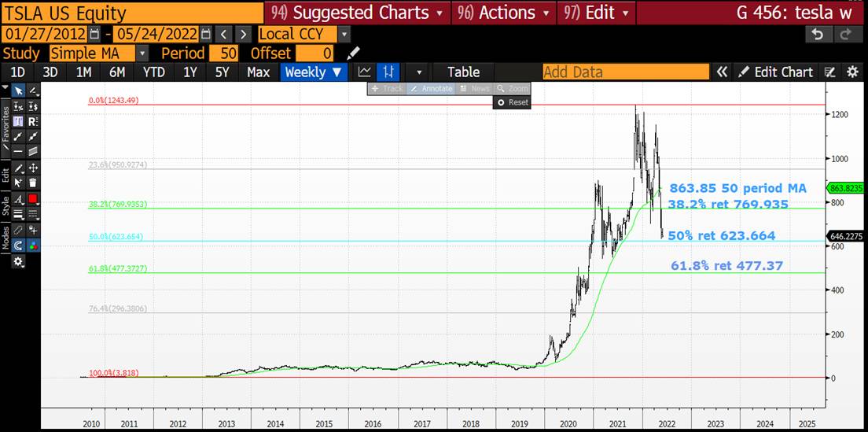The width and height of the screenshot is (868, 432).
Task: Collapse the annotation toolbar triangle
Action: pos(5,87)
